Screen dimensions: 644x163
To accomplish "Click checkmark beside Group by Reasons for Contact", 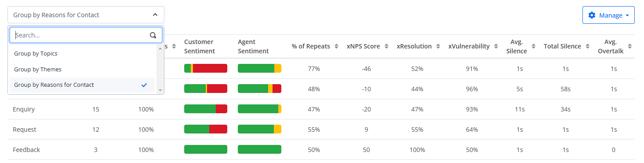I will click(144, 85).
